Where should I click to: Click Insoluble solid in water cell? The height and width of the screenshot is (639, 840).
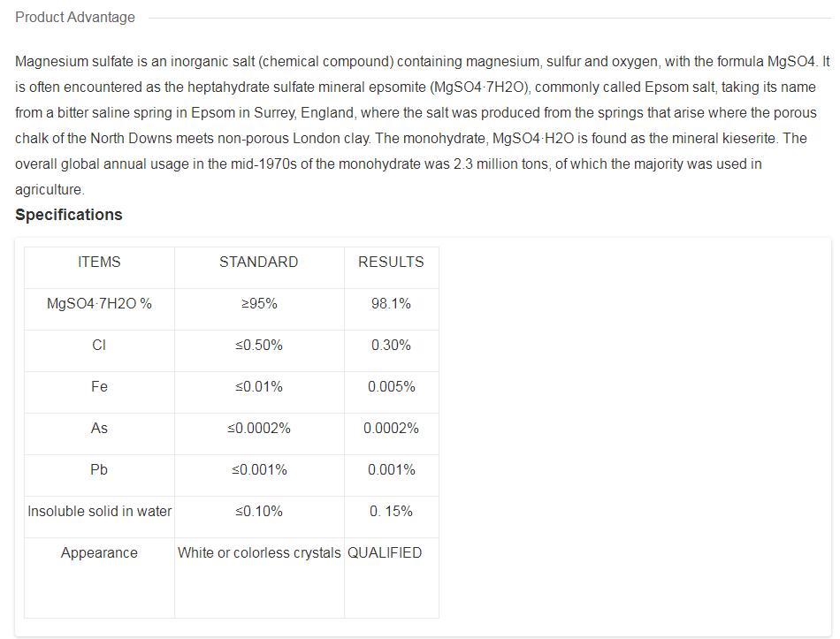pyautogui.click(x=99, y=511)
